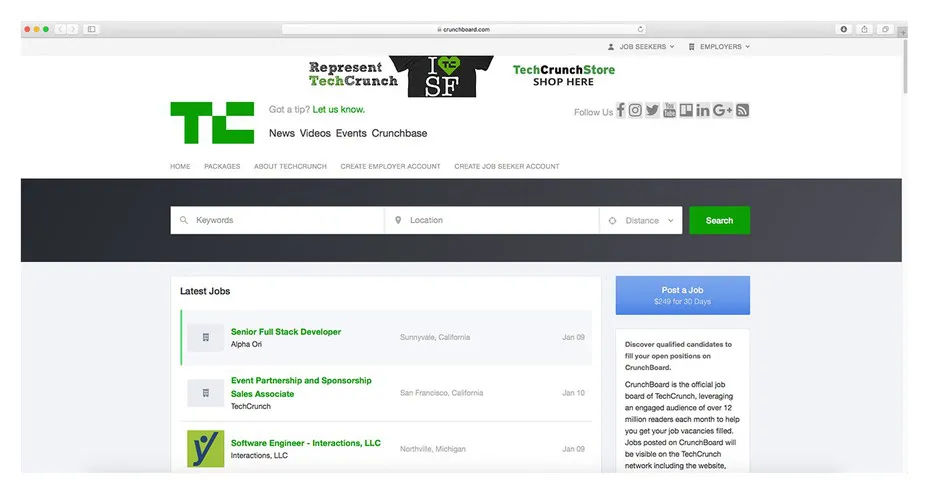
Task: Click the Let us know link
Action: (339, 110)
